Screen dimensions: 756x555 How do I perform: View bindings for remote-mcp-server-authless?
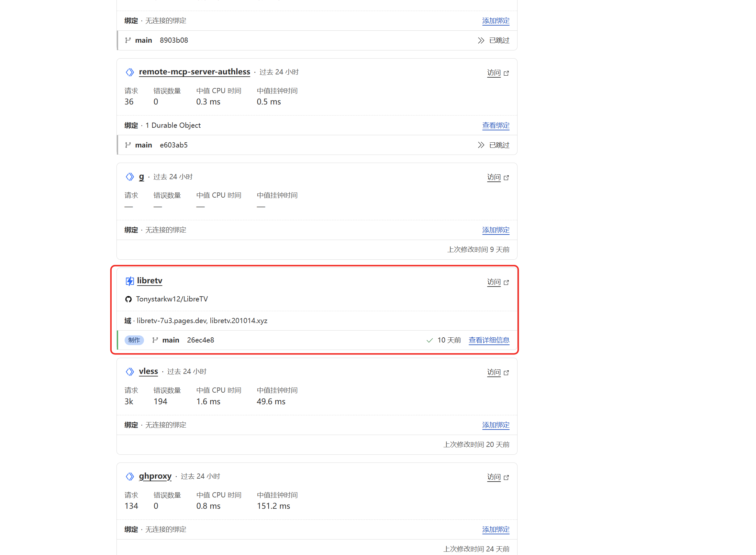pos(495,125)
